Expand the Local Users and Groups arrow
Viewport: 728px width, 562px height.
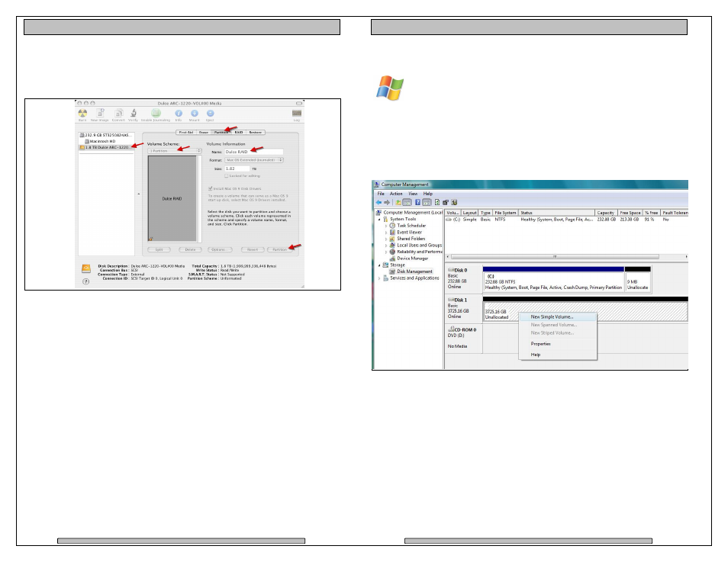click(386, 246)
